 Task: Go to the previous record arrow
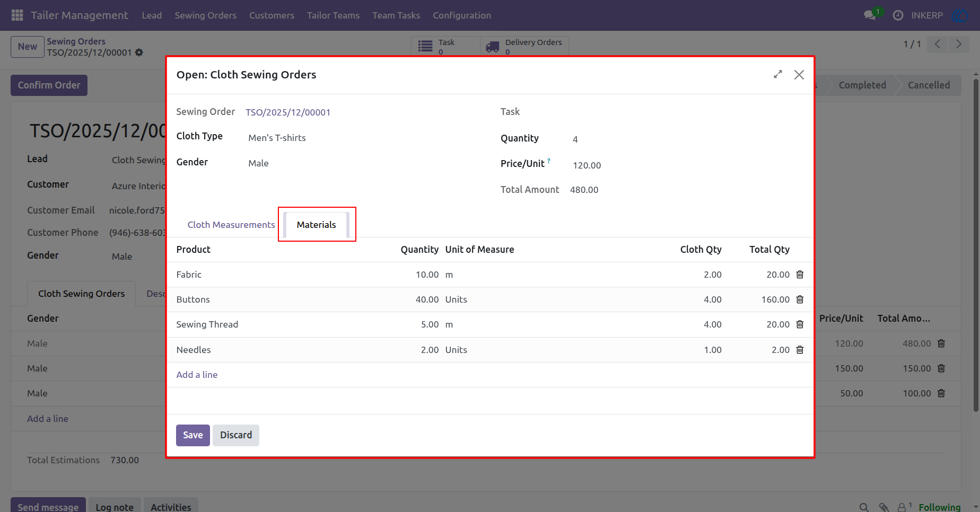coord(938,45)
